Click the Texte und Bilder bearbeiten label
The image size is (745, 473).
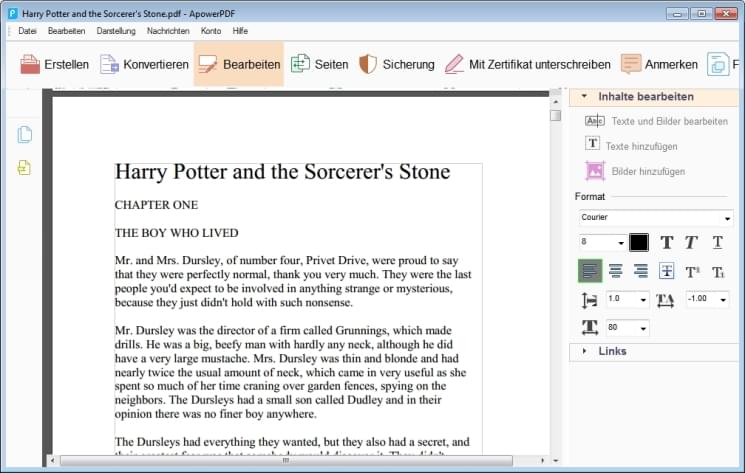[x=669, y=122]
